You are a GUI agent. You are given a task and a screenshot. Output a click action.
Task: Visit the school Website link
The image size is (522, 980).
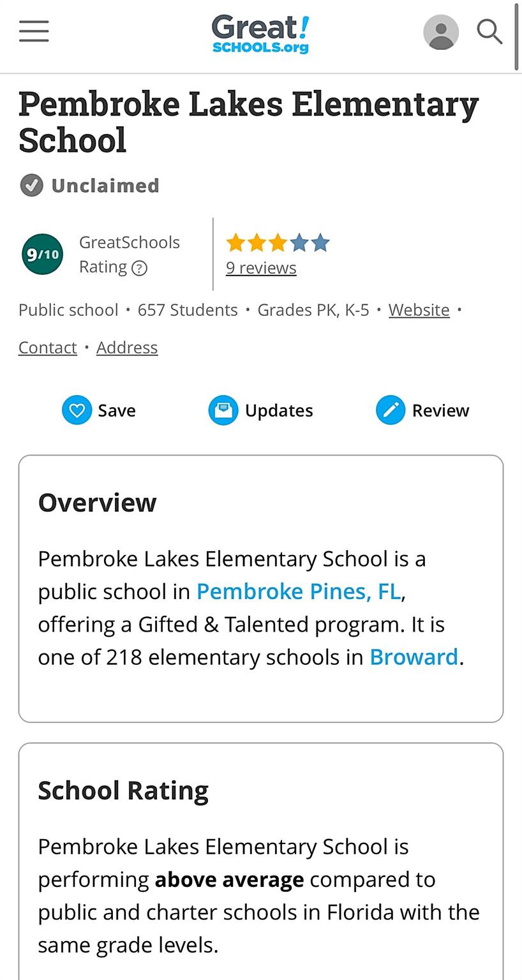(419, 310)
